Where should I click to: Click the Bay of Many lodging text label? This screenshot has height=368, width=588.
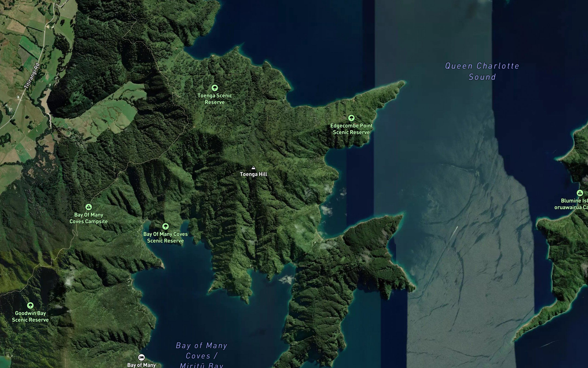[141, 365]
